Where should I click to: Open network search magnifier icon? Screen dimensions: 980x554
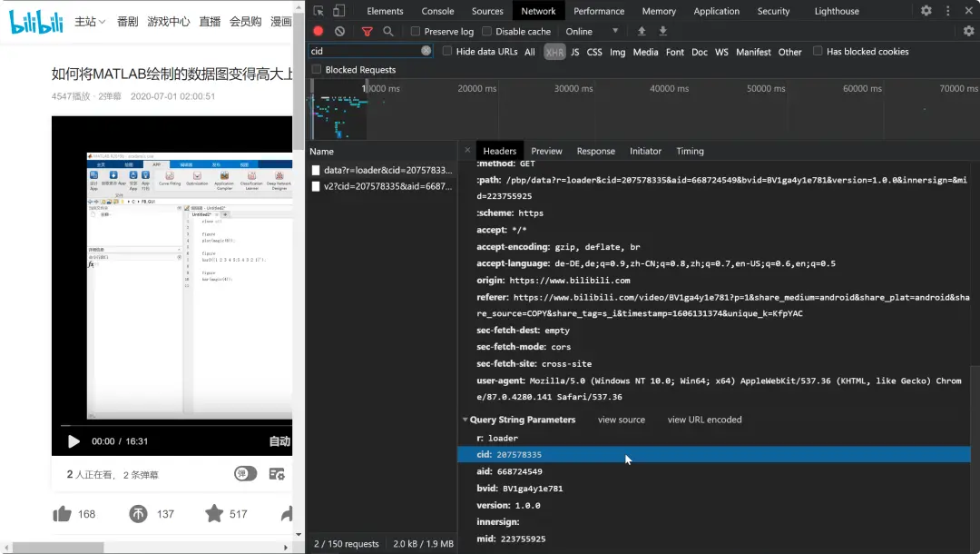click(x=388, y=31)
